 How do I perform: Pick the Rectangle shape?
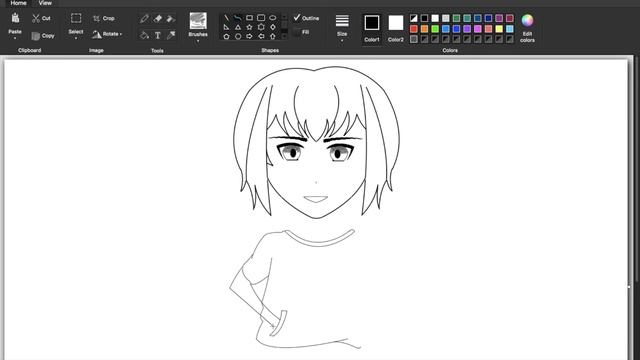click(x=249, y=18)
